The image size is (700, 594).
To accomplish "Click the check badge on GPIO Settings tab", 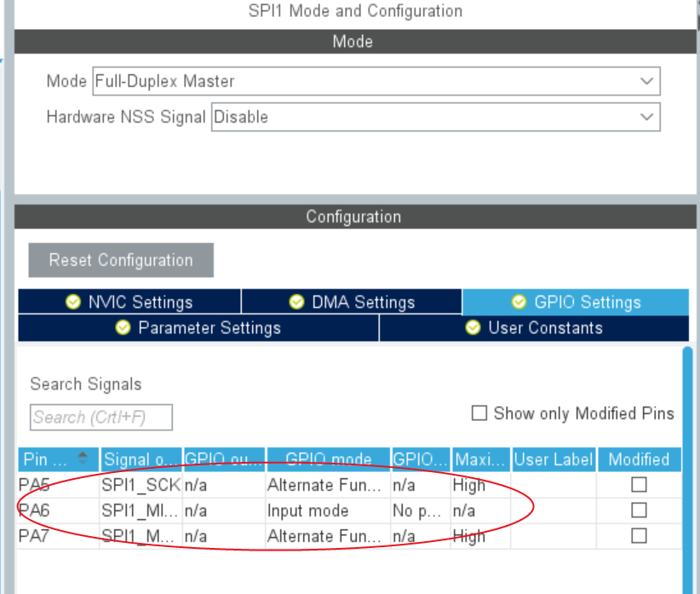I will tap(519, 302).
